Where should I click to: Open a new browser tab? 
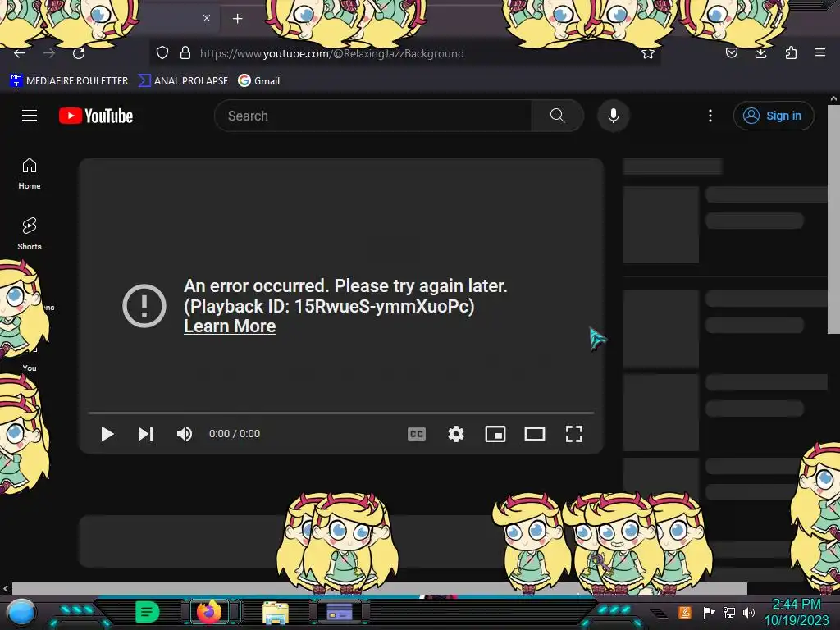[x=237, y=19]
